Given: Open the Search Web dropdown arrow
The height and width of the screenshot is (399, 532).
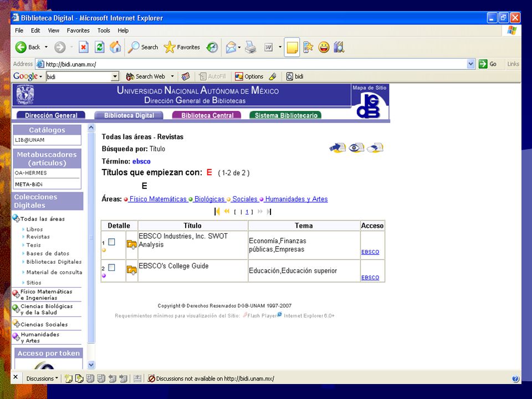Looking at the screenshot, I should [172, 76].
